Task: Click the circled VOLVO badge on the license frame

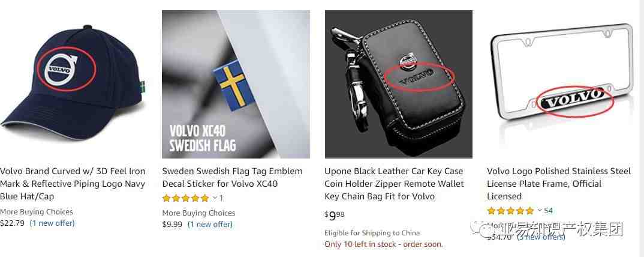Action: click(574, 100)
